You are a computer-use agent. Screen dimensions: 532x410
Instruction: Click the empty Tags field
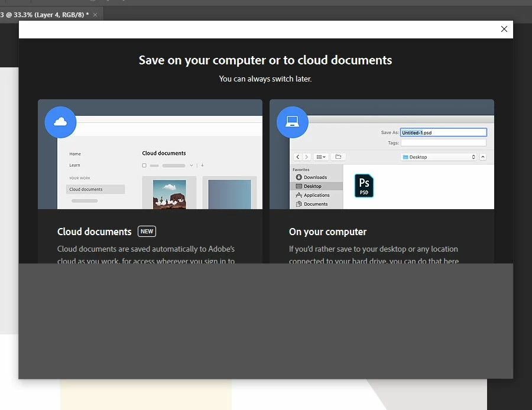point(443,143)
